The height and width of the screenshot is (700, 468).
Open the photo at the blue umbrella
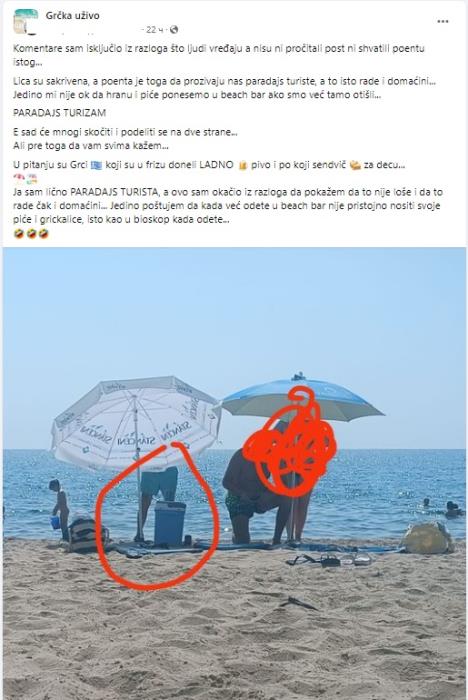(302, 399)
